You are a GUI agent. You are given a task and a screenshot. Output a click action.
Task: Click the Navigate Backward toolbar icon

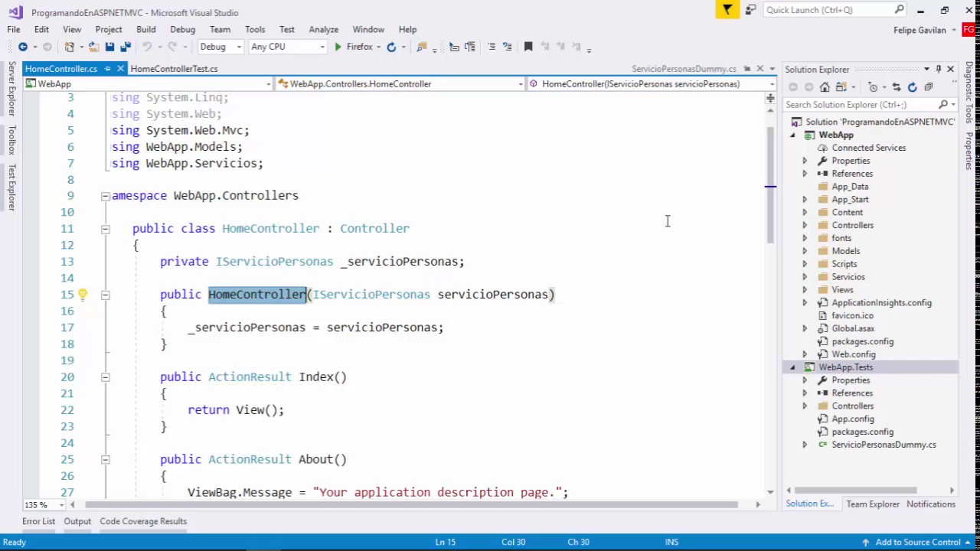tap(23, 47)
